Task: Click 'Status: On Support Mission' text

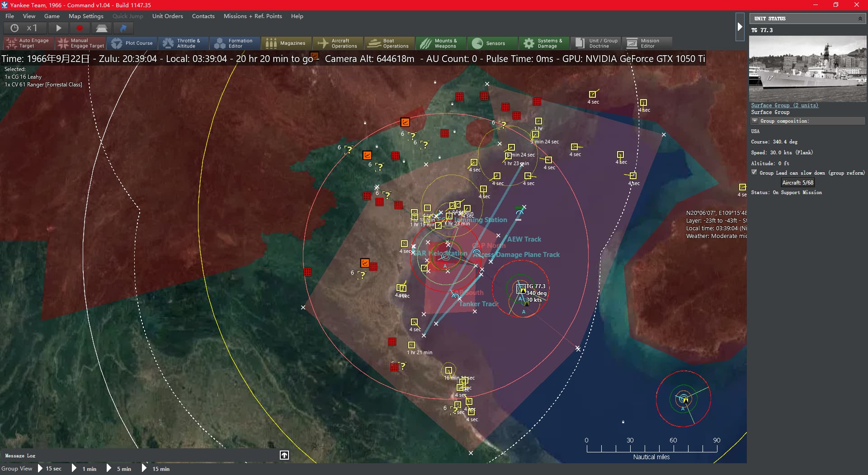Action: pos(786,192)
